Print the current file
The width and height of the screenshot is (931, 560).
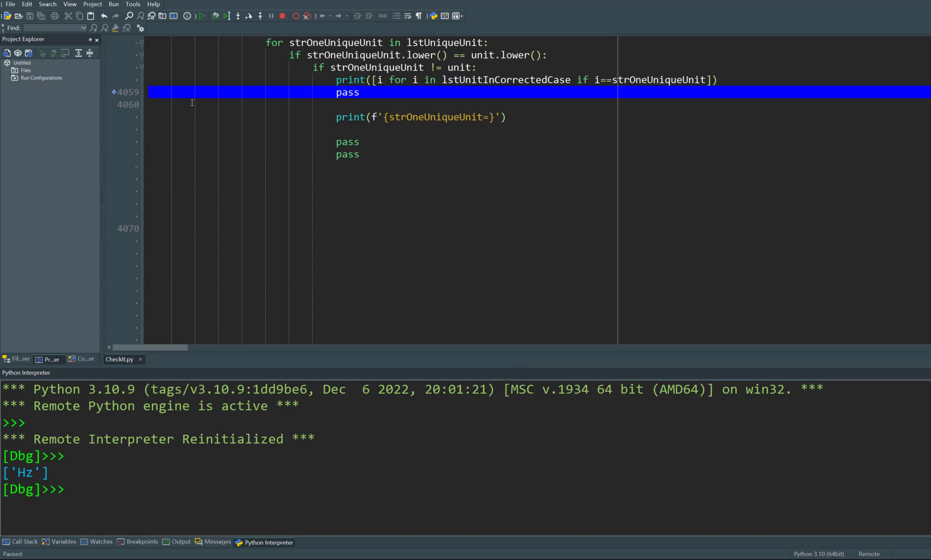coord(55,16)
